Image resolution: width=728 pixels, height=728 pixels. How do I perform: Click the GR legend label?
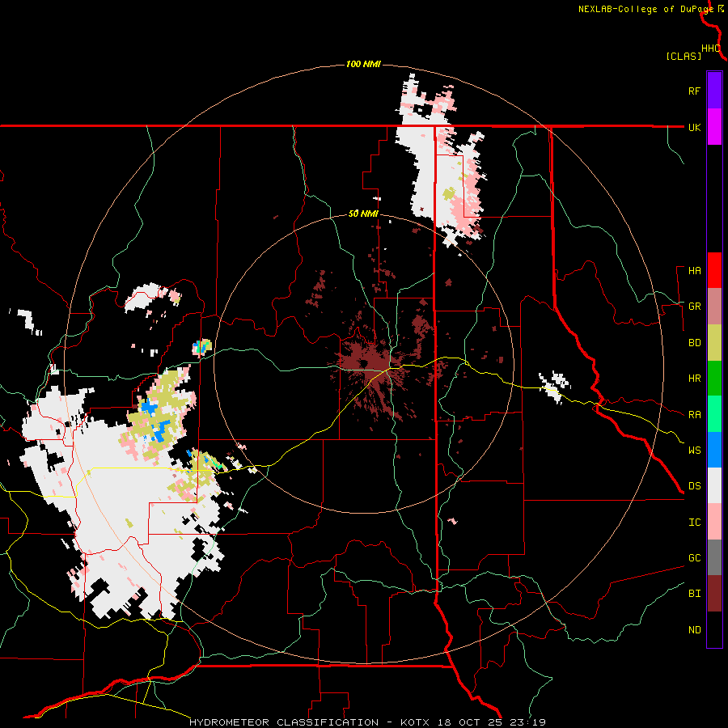(x=694, y=307)
